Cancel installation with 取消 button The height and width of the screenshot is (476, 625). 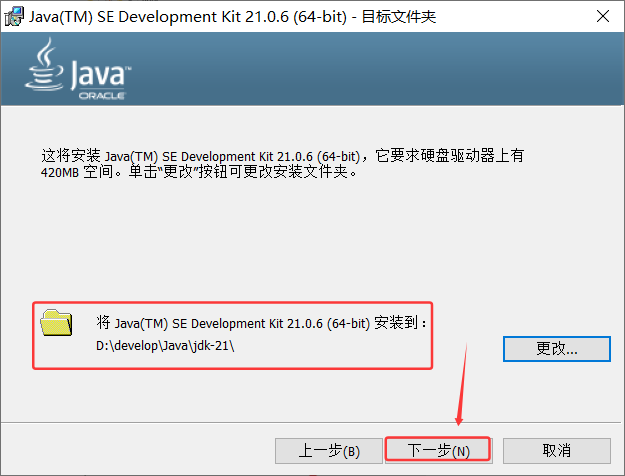click(556, 451)
